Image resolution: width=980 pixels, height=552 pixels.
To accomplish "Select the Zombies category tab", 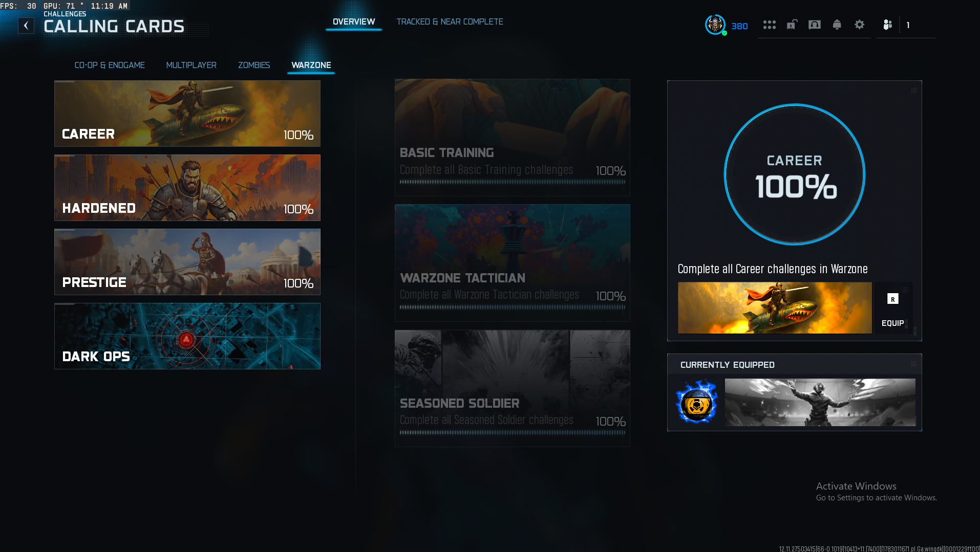I will click(254, 65).
